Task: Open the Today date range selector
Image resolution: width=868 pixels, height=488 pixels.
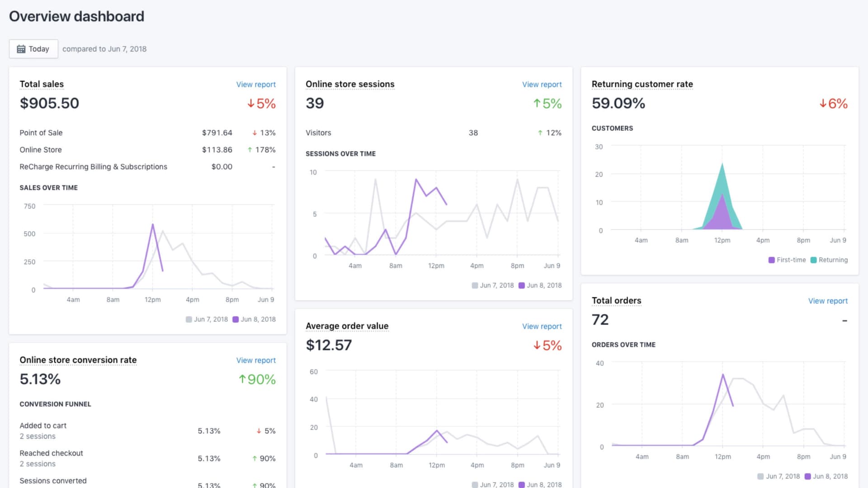Action: click(33, 48)
